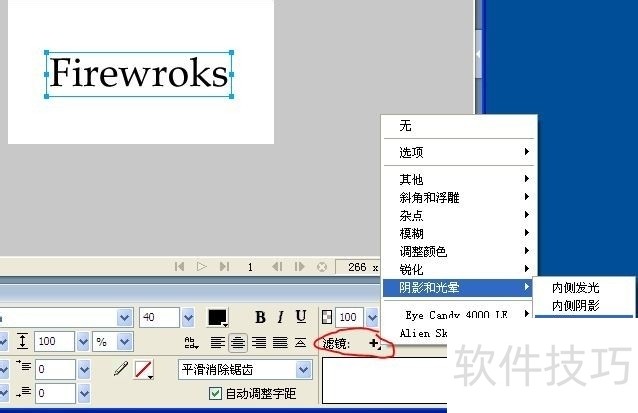Screen dimensions: 638x413
Task: Click the paragraph indent icon
Action: coord(24,365)
